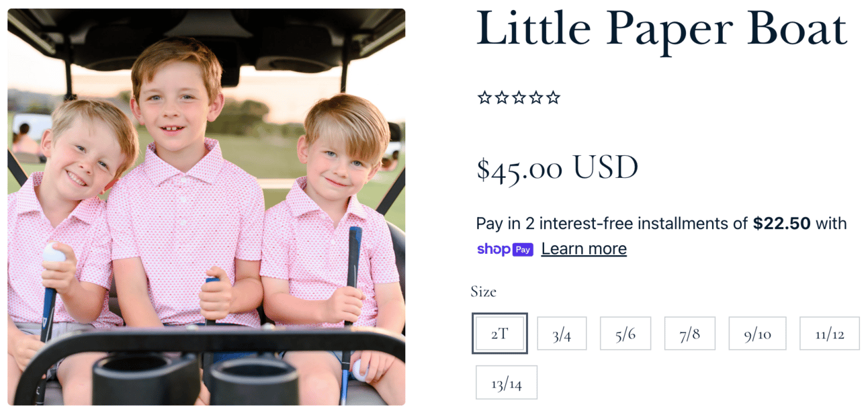Click the $45.00 USD price
Viewport: 868px width, 411px height.
tap(558, 168)
